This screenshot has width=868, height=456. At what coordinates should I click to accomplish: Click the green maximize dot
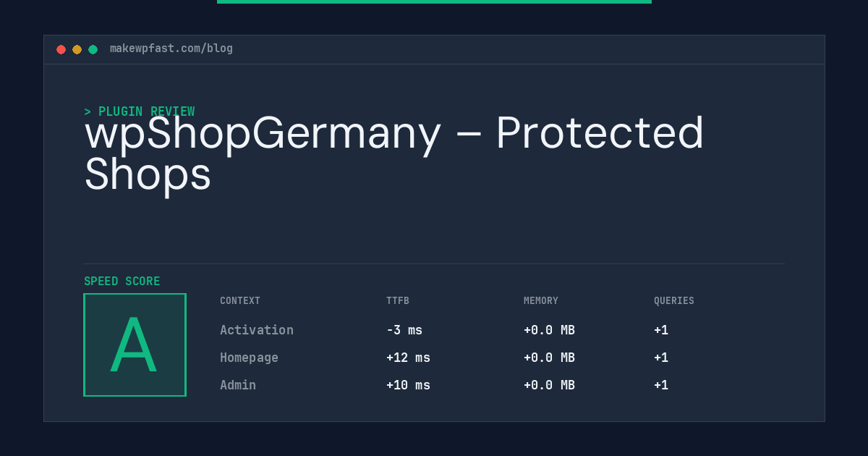(93, 49)
